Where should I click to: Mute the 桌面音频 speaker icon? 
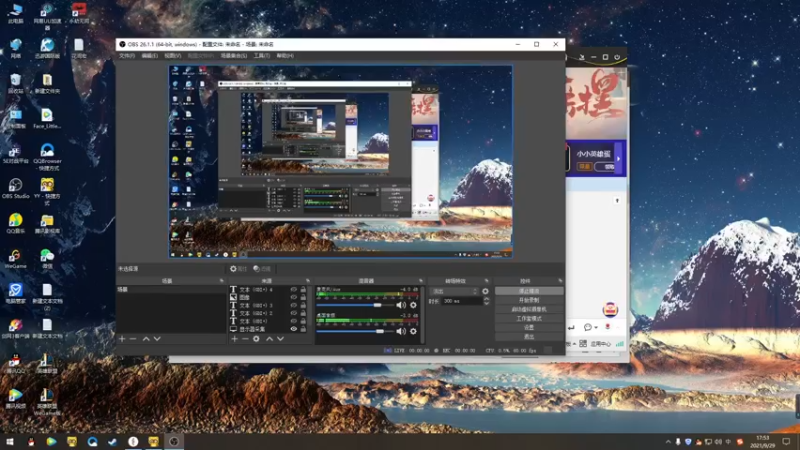pos(401,331)
